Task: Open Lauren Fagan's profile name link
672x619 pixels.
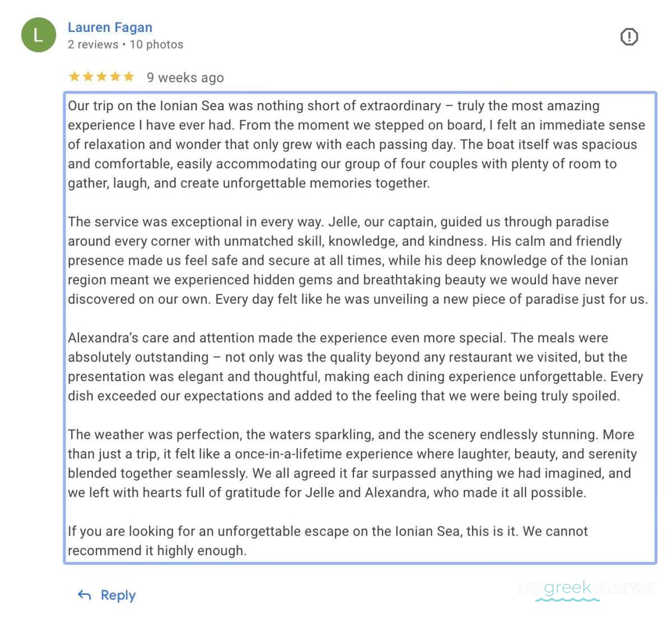Action: [x=110, y=27]
